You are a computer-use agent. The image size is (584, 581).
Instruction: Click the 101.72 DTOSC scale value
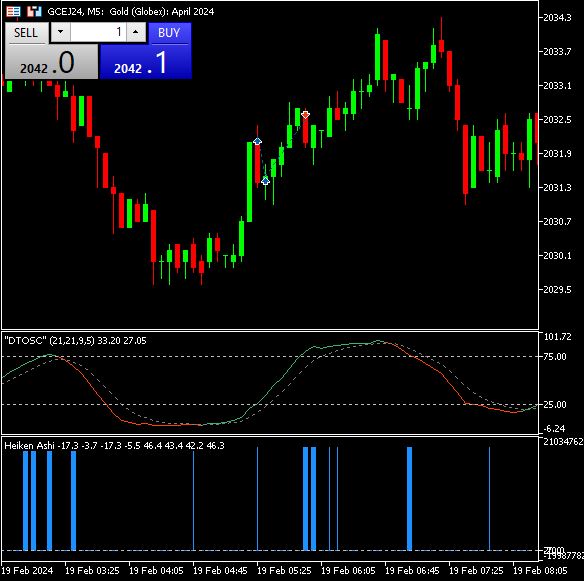point(558,337)
